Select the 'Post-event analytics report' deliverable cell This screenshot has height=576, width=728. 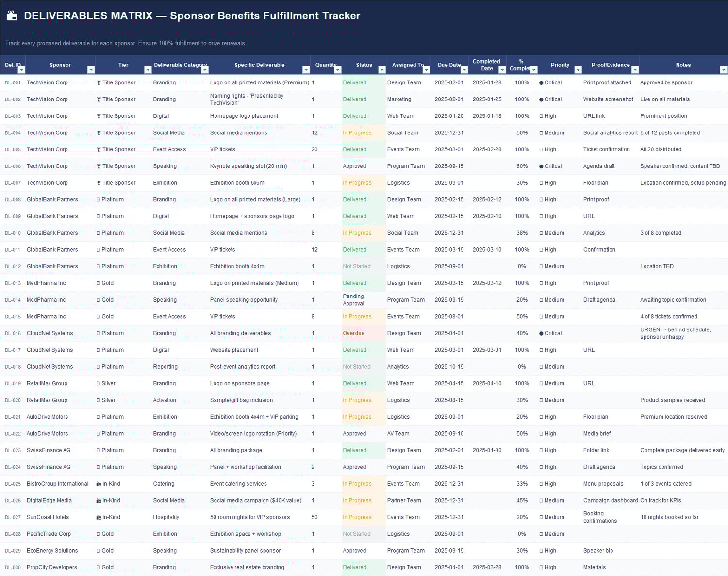click(x=259, y=367)
